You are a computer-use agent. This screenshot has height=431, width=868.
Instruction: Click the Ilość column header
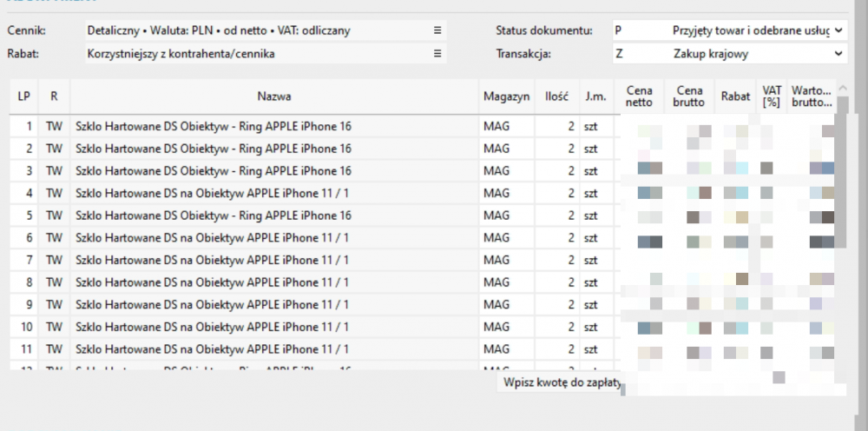557,96
